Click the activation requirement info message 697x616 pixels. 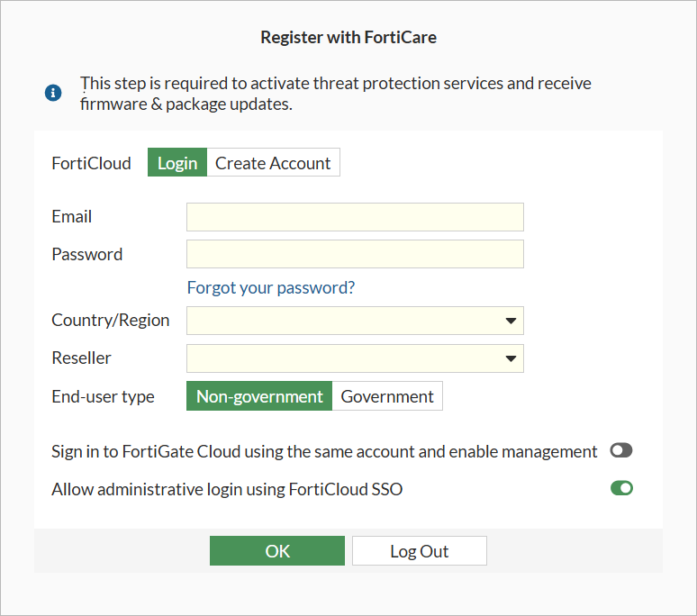pyautogui.click(x=335, y=94)
